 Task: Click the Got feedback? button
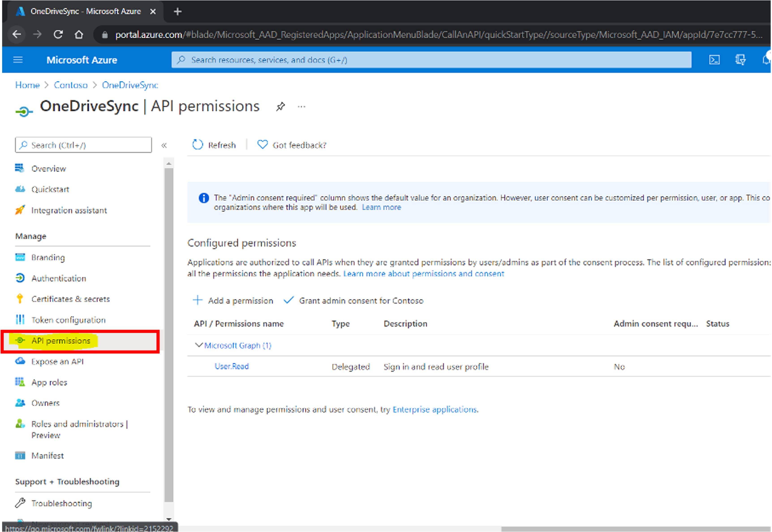[292, 145]
